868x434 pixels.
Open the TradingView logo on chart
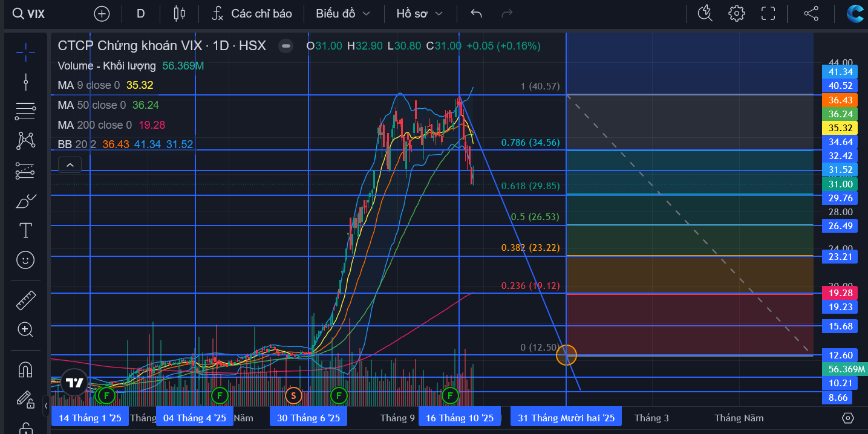(x=74, y=383)
